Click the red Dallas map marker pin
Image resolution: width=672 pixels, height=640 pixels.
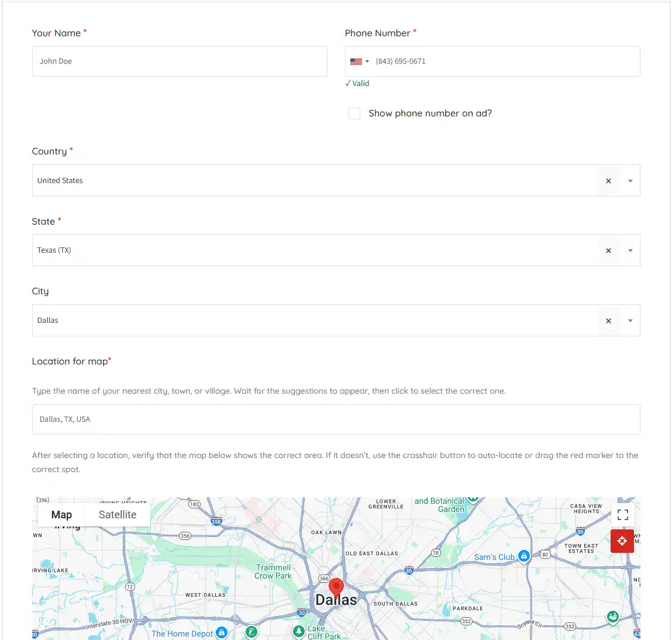click(x=336, y=587)
